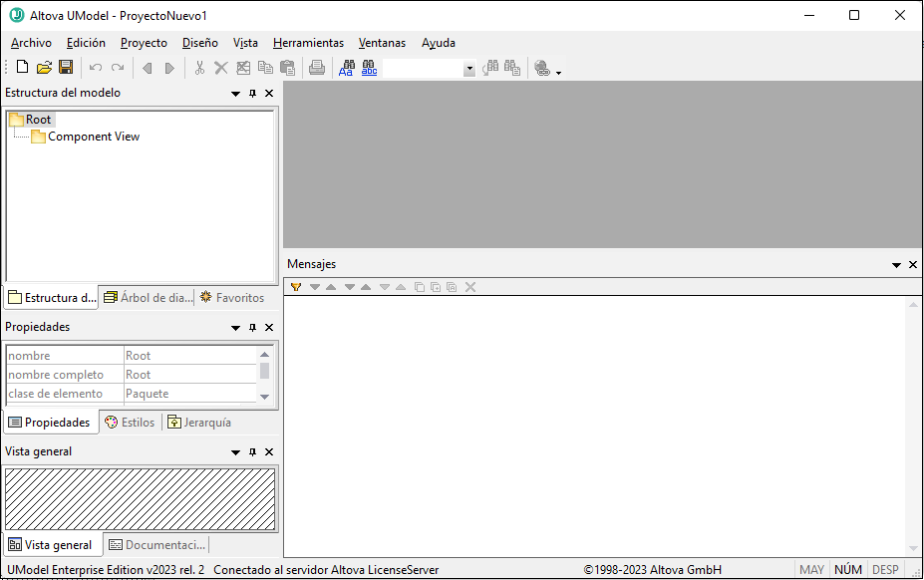Open the Estructura del modelo panel menu arrow
924x580 pixels.
pos(236,94)
